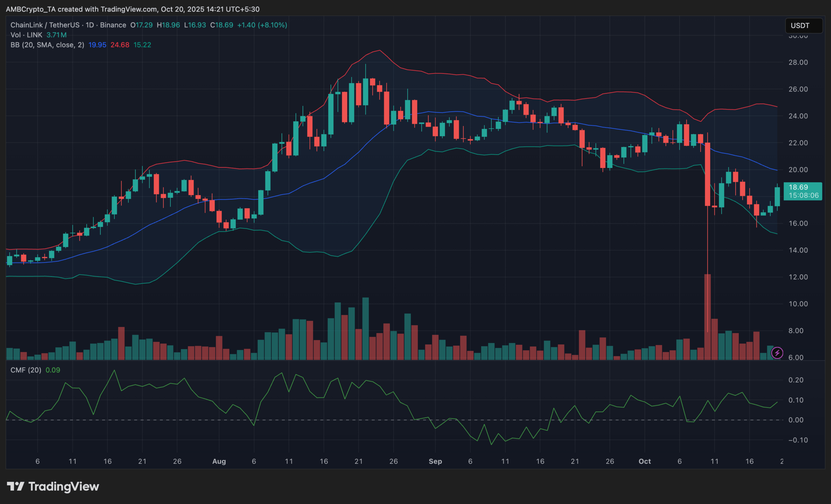Select the BB (20, SMA, close, 2) legend

pos(47,45)
